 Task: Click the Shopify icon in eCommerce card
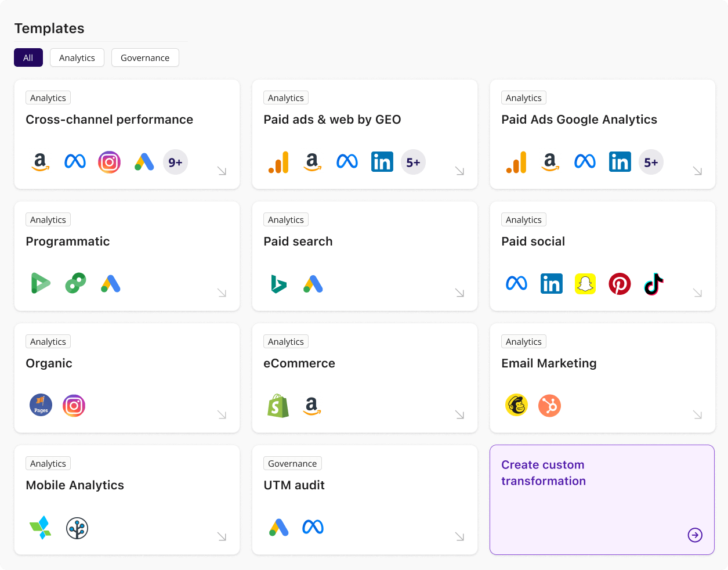[x=278, y=406]
